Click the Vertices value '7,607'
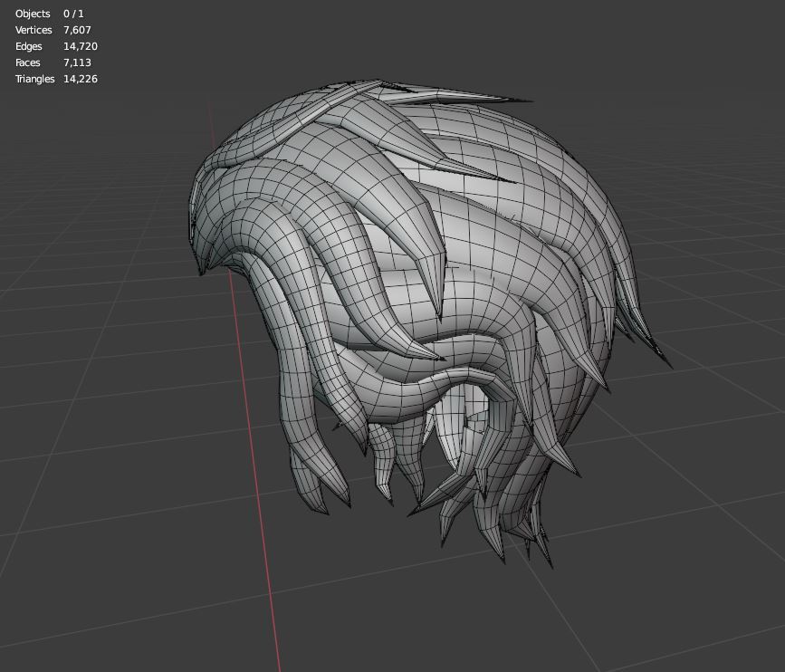The width and height of the screenshot is (785, 672). coord(77,30)
